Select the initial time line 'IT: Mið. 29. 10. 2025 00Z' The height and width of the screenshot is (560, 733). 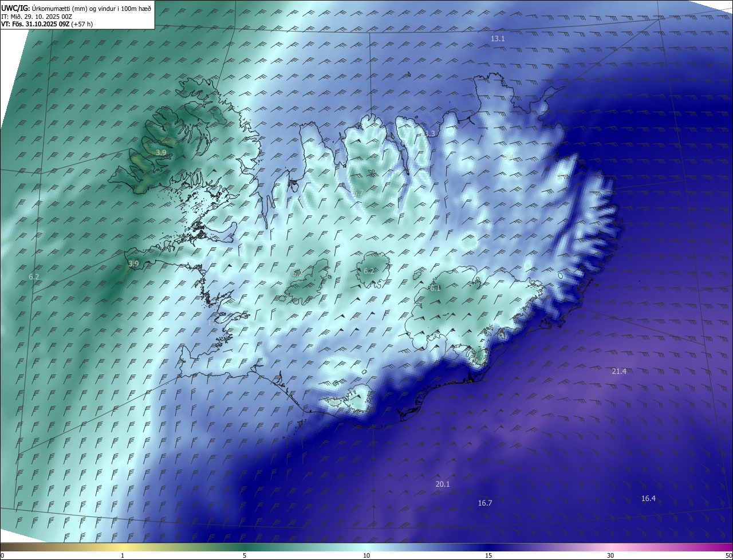36,16
